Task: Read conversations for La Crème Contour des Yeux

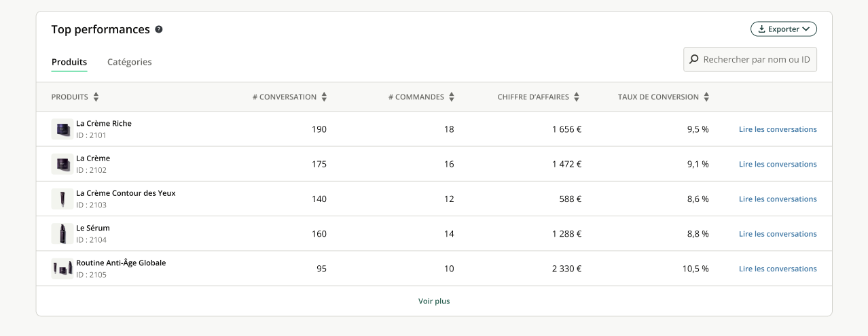Action: click(x=778, y=199)
